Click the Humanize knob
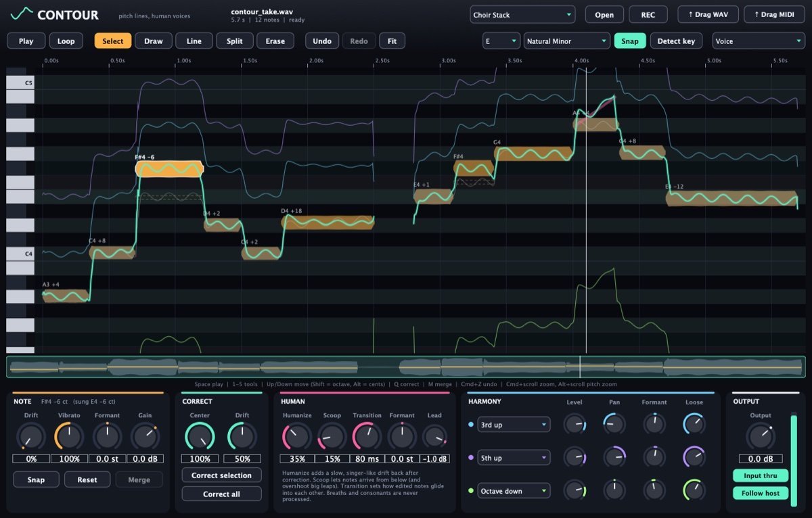The height and width of the screenshot is (518, 812). pos(296,437)
